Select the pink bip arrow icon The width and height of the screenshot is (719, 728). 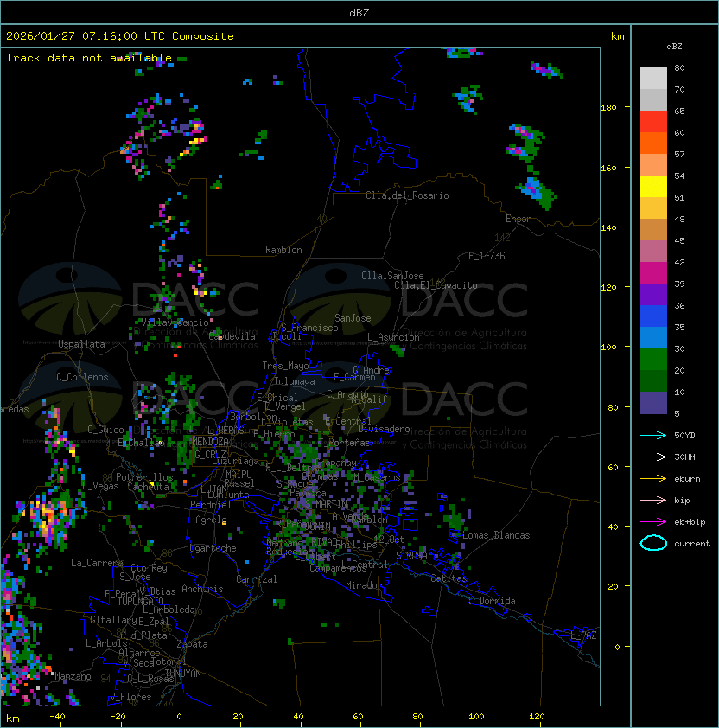click(x=653, y=500)
